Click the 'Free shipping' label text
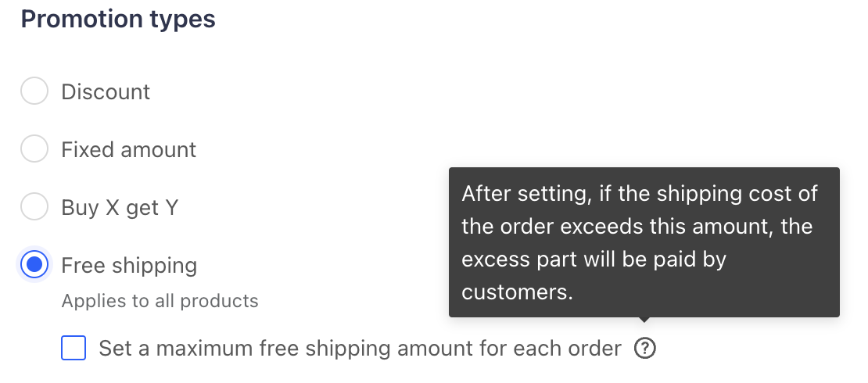 129,265
